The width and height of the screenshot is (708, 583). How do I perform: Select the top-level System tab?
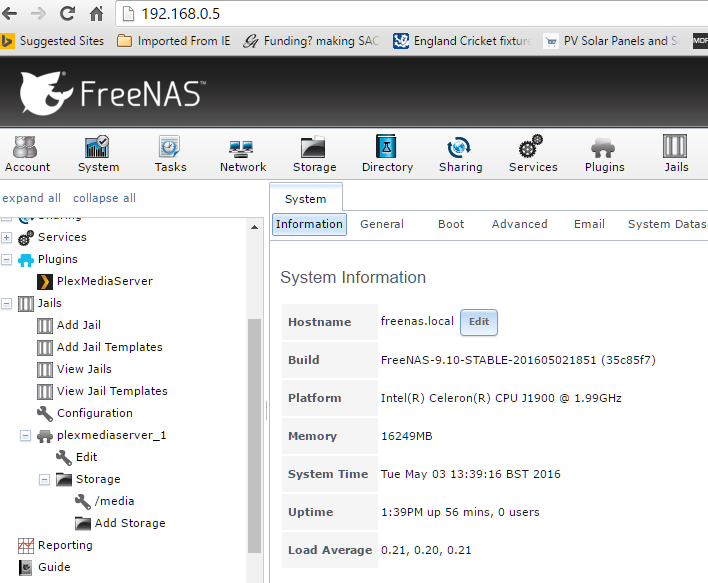pyautogui.click(x=306, y=199)
